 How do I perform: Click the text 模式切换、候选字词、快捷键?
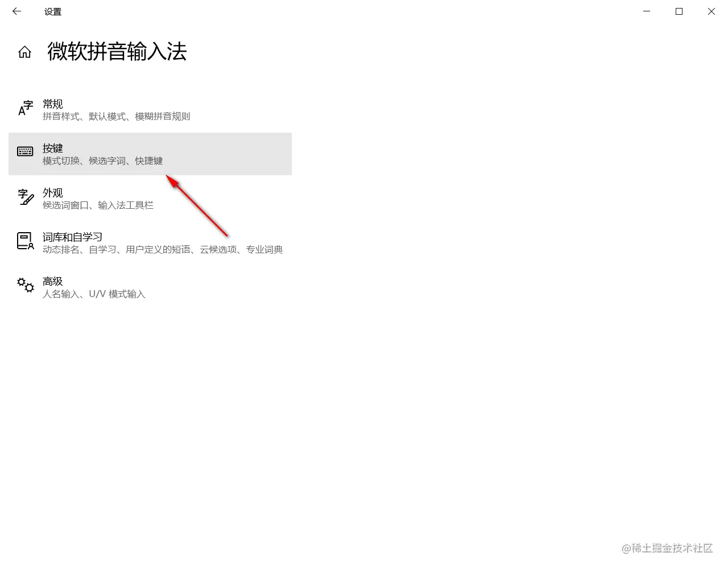pyautogui.click(x=102, y=161)
